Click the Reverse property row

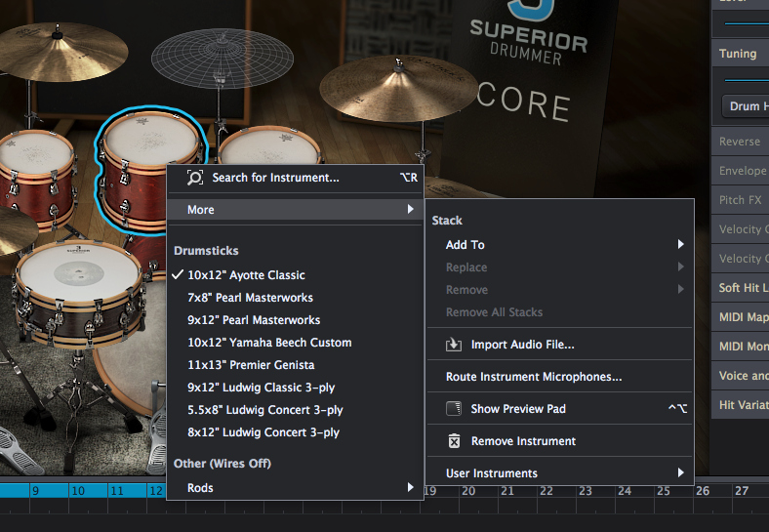tap(741, 142)
